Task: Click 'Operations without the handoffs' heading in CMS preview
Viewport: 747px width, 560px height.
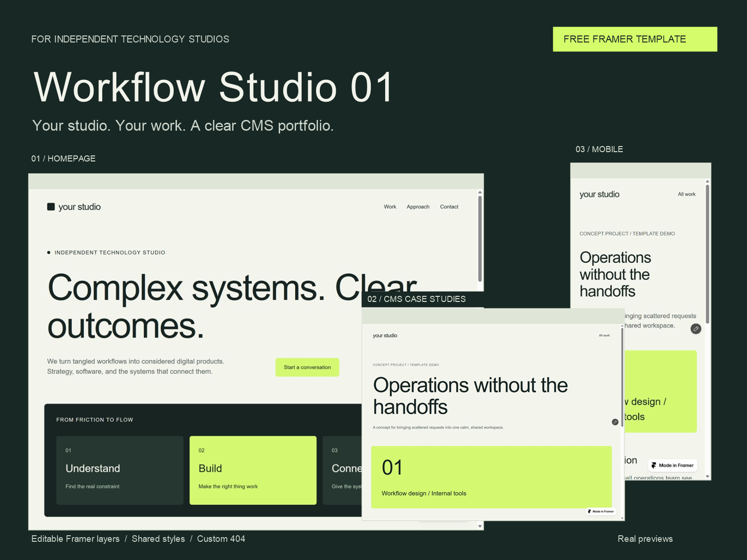Action: point(470,396)
